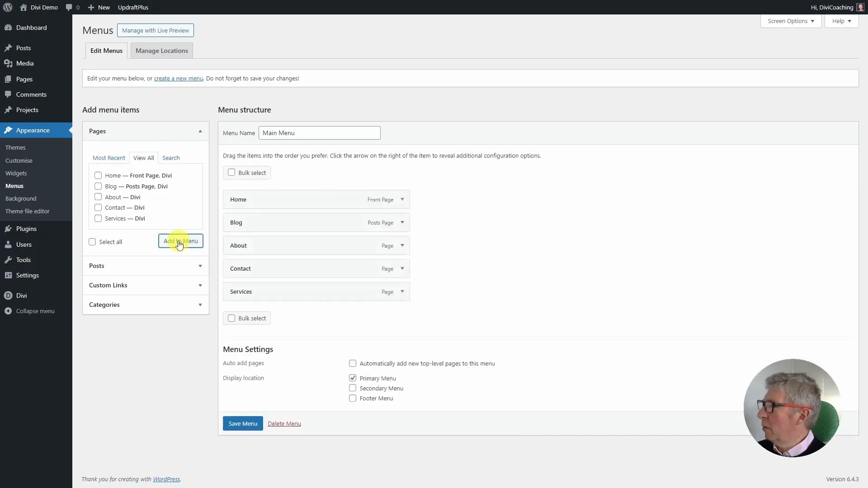The height and width of the screenshot is (488, 868).
Task: Click inside the Menu Name field
Action: tap(319, 133)
